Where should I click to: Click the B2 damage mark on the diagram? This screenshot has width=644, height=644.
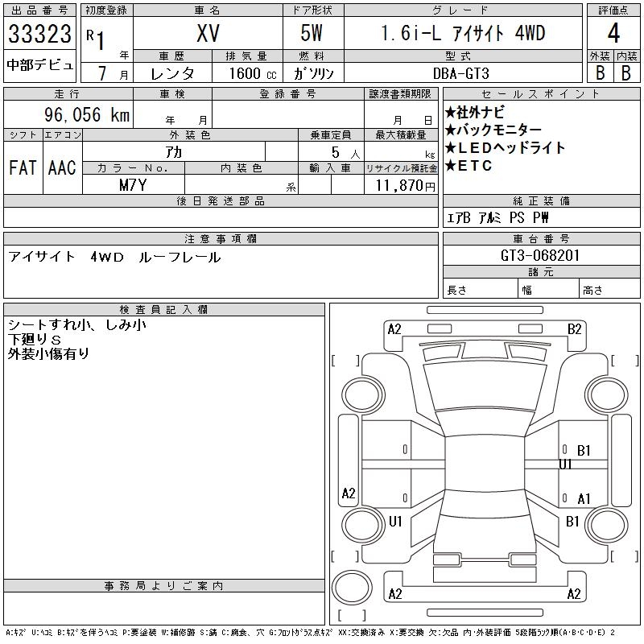(x=574, y=329)
